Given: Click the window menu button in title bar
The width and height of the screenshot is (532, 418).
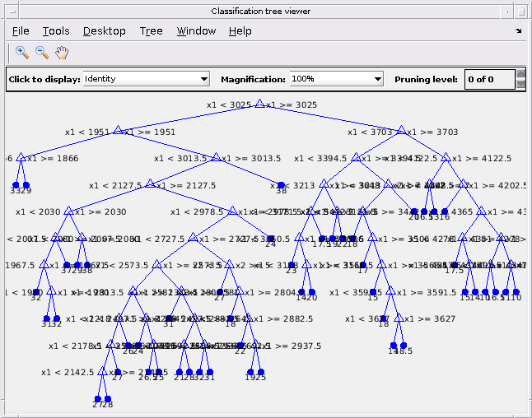Looking at the screenshot, I should click(12, 12).
